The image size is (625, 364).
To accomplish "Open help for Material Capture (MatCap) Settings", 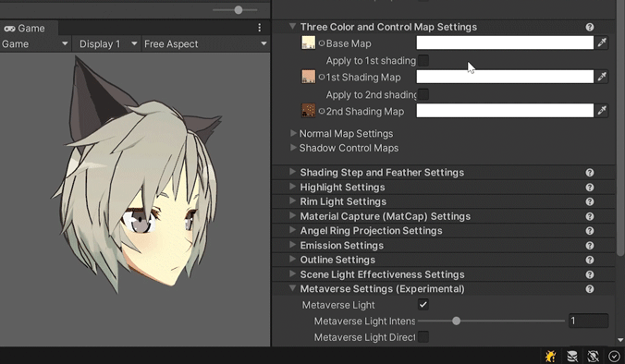I will (590, 216).
